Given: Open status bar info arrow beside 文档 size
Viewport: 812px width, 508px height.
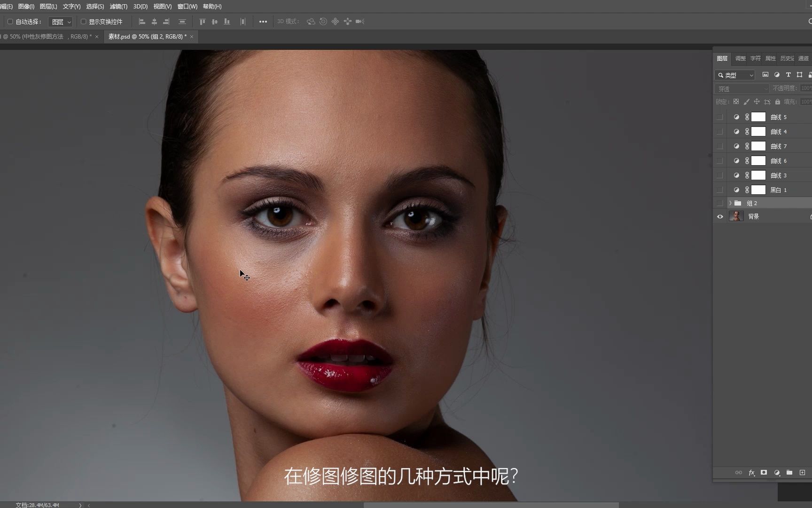Looking at the screenshot, I should (80, 505).
